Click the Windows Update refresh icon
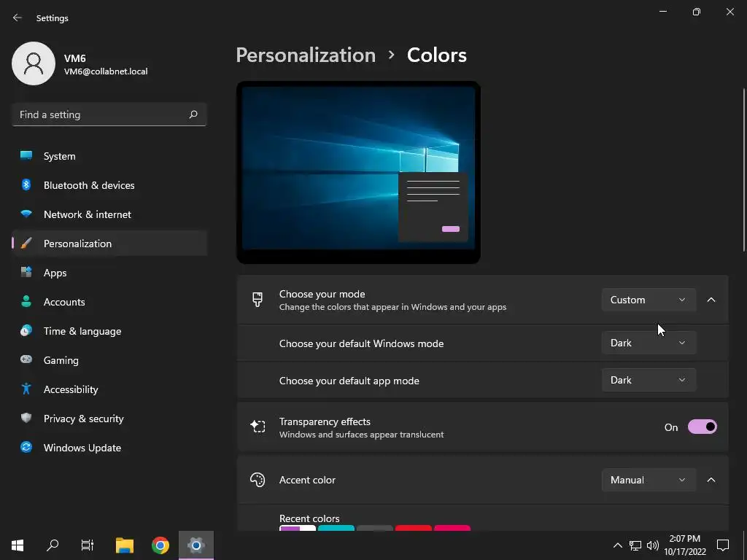 [x=26, y=447]
